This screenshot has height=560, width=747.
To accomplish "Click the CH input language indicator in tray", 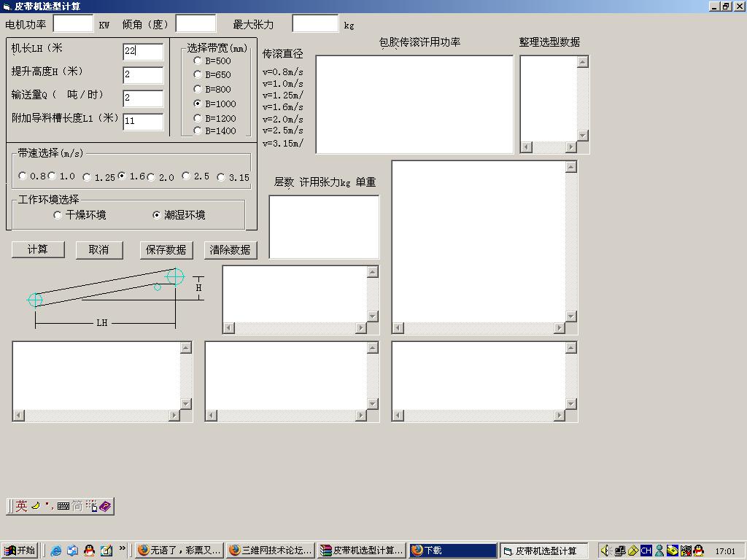I will 646,549.
